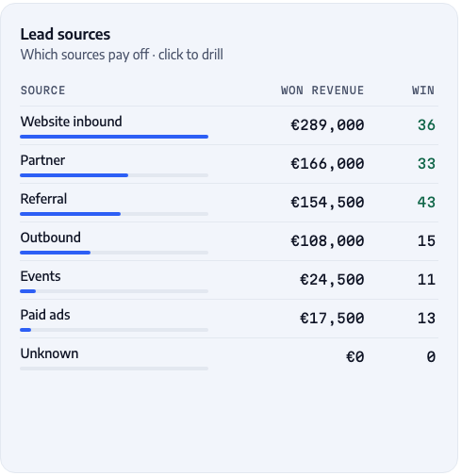
Task: Click the €289,000 won revenue value
Action: 327,125
